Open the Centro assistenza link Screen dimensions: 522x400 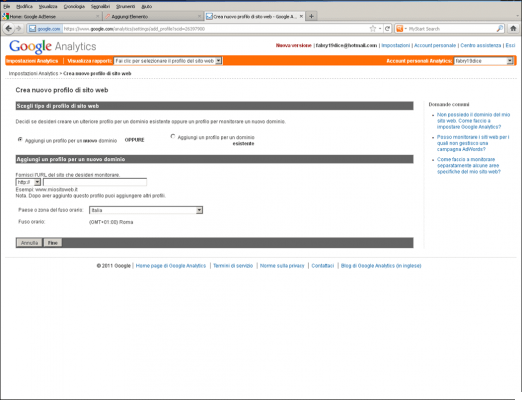pyautogui.click(x=481, y=45)
